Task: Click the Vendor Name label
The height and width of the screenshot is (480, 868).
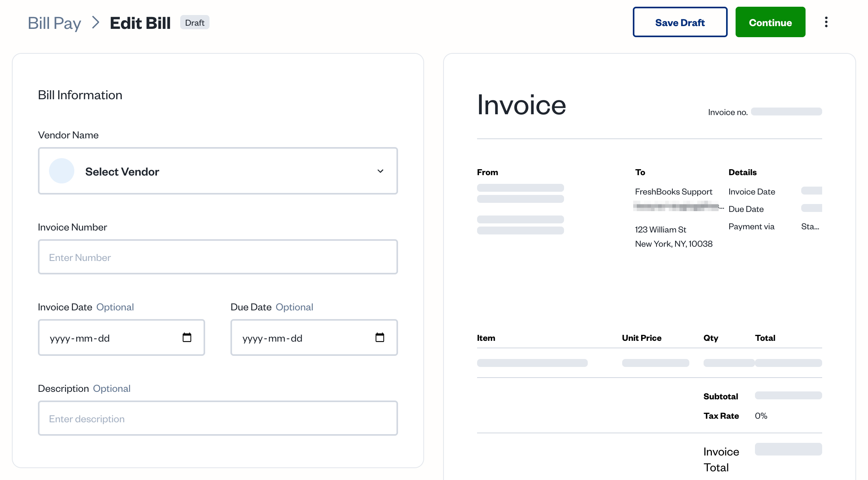Action: click(x=68, y=135)
